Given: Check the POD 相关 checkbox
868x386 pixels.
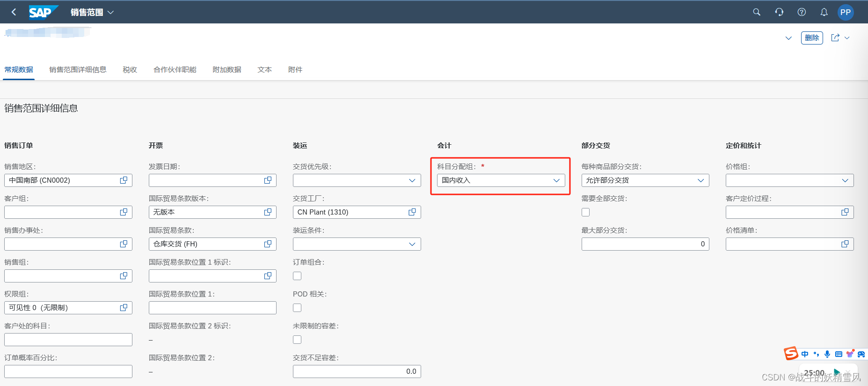Looking at the screenshot, I should pyautogui.click(x=297, y=308).
